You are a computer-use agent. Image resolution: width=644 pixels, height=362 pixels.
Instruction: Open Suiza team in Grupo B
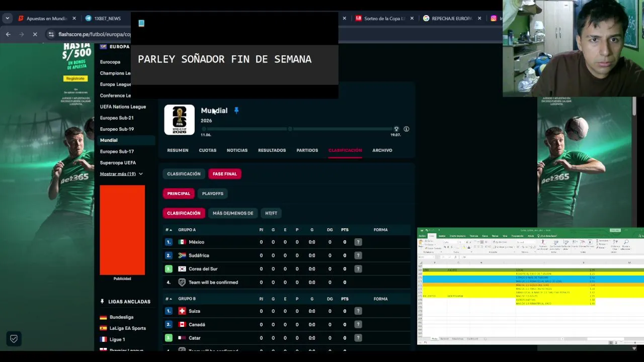click(x=194, y=311)
